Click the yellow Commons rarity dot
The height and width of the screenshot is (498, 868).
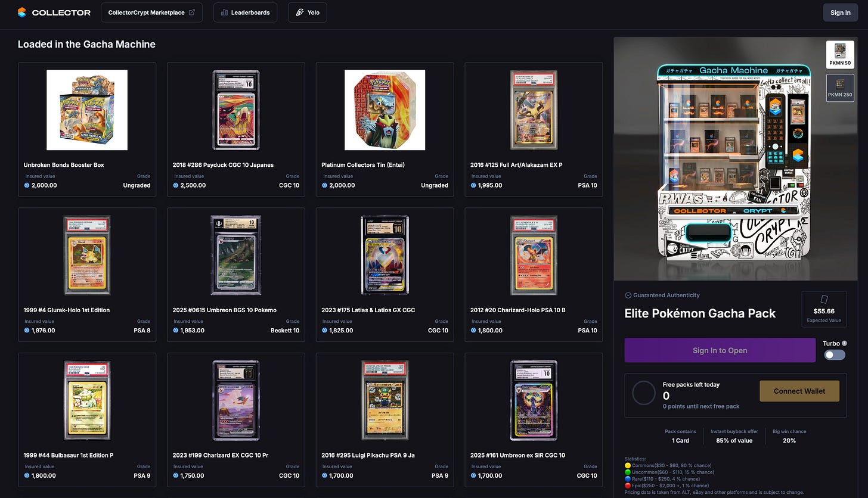[628, 465]
